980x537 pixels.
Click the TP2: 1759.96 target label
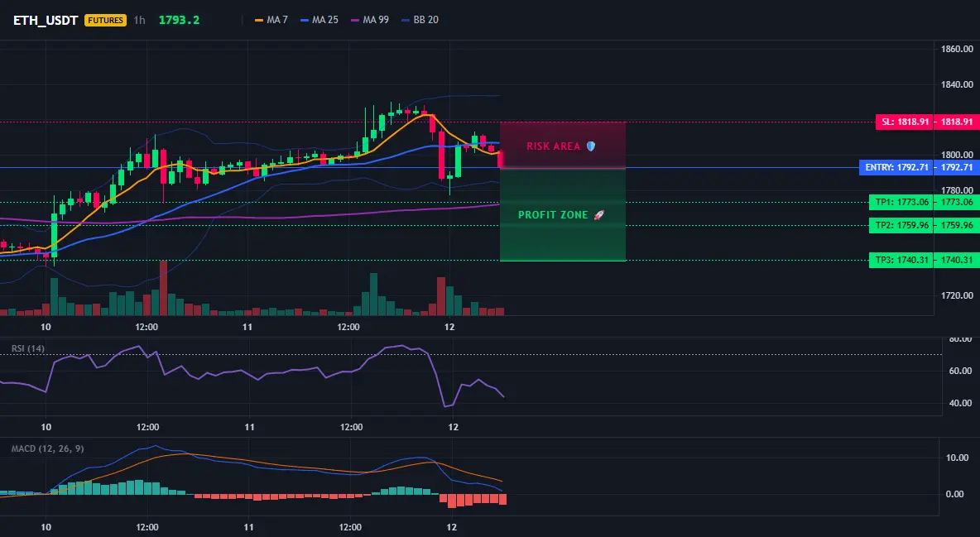tap(901, 225)
